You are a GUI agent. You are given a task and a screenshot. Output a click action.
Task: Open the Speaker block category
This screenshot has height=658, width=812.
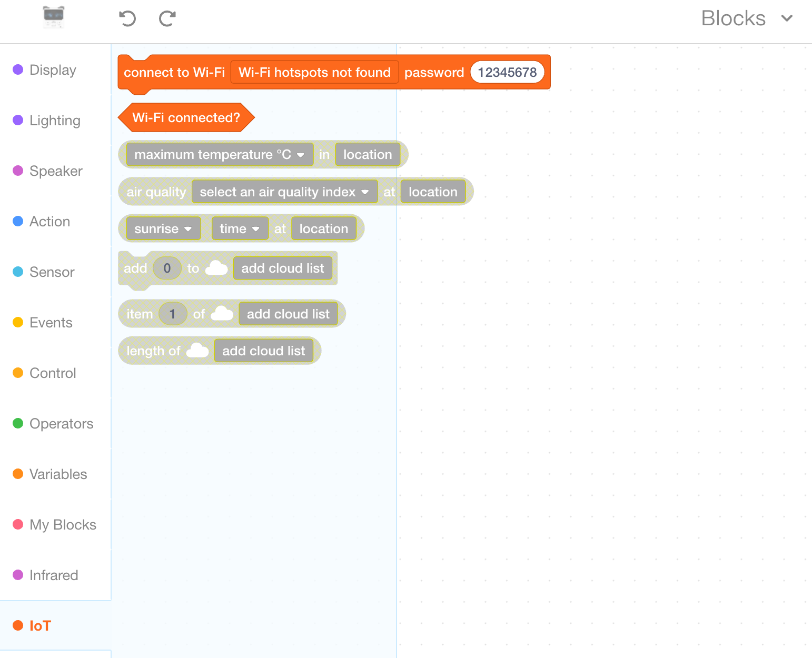coord(56,171)
